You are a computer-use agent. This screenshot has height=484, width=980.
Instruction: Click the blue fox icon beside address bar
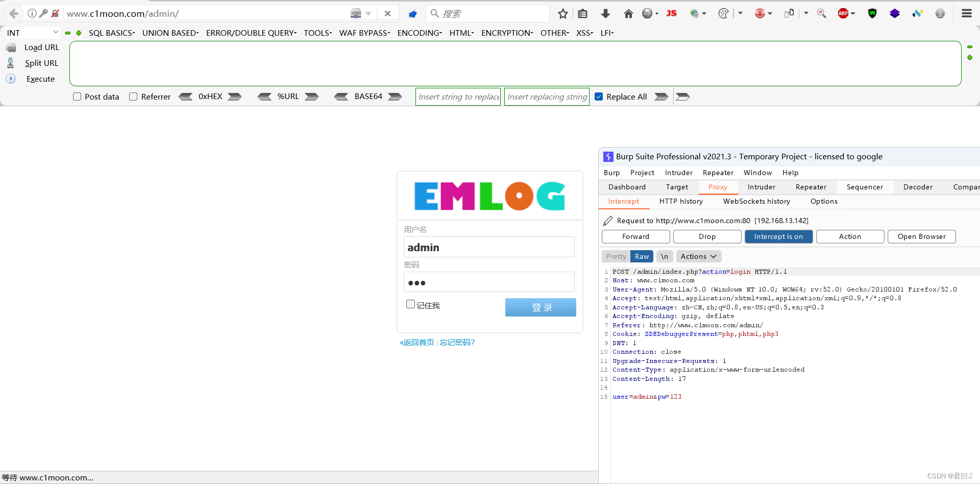(x=412, y=14)
